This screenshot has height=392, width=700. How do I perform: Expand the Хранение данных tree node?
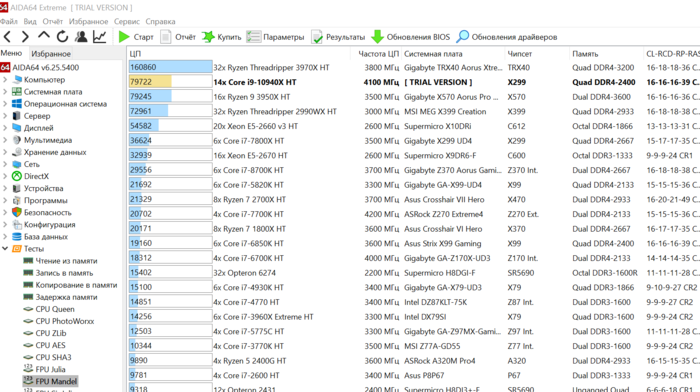pyautogui.click(x=5, y=152)
